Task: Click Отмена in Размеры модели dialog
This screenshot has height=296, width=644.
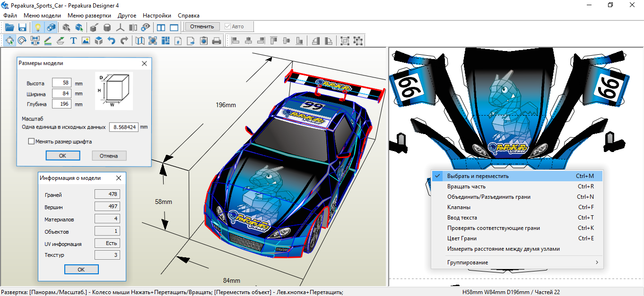Action: point(109,156)
